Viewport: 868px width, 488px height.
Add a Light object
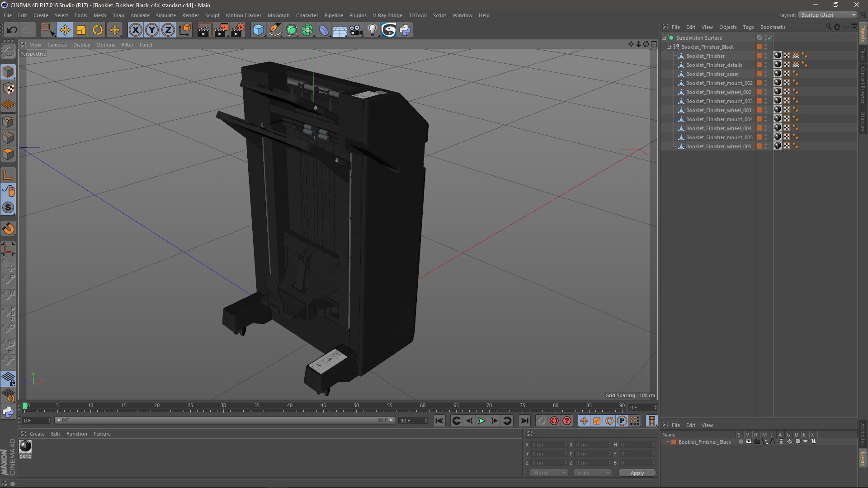pyautogui.click(x=372, y=30)
